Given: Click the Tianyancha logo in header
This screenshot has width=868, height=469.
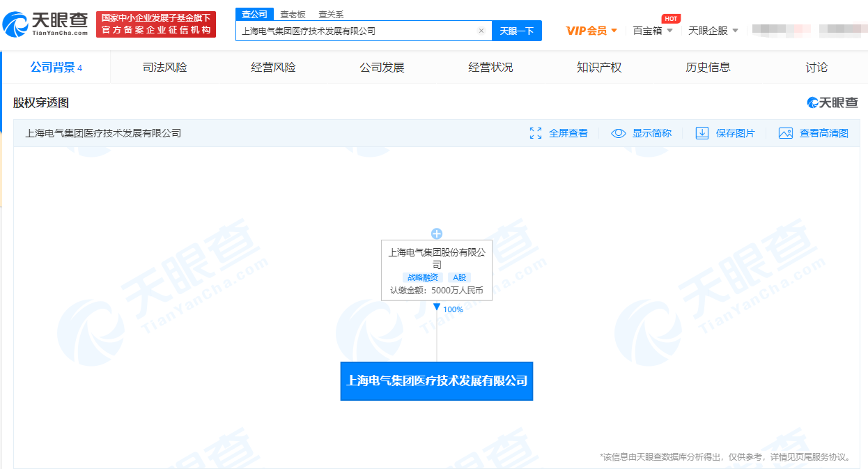Looking at the screenshot, I should (46, 24).
